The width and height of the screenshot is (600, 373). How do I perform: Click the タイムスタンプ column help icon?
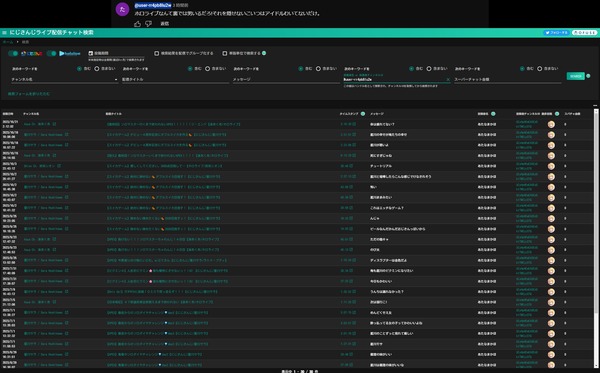[363, 114]
